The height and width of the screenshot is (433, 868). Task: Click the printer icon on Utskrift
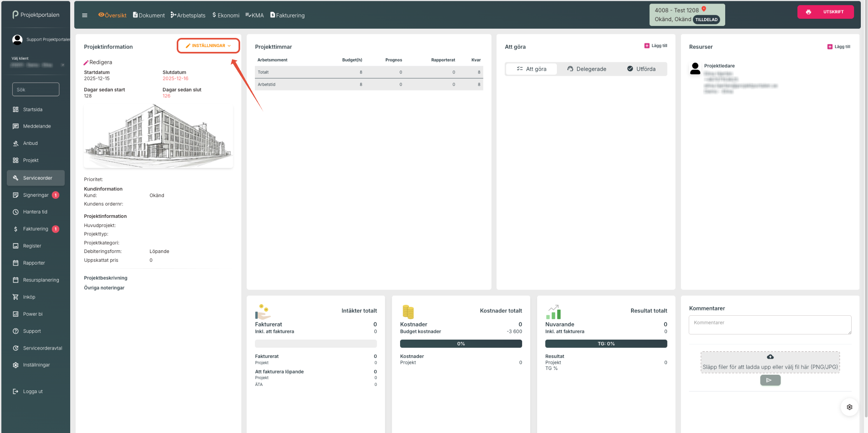pyautogui.click(x=808, y=12)
